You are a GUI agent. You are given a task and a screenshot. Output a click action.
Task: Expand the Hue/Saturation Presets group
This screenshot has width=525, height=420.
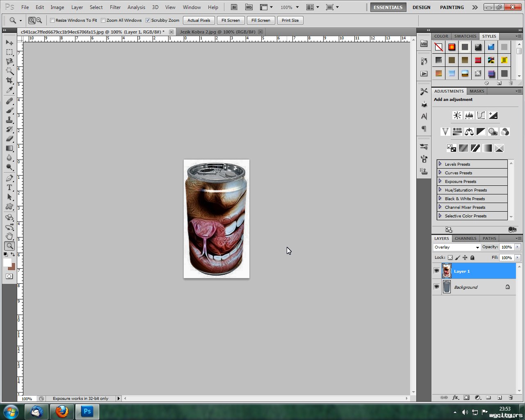point(440,190)
